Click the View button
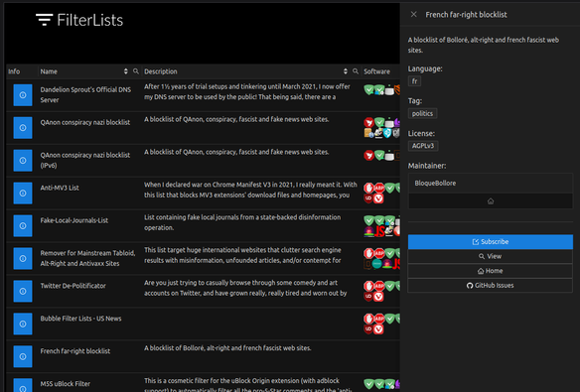 pyautogui.click(x=491, y=256)
